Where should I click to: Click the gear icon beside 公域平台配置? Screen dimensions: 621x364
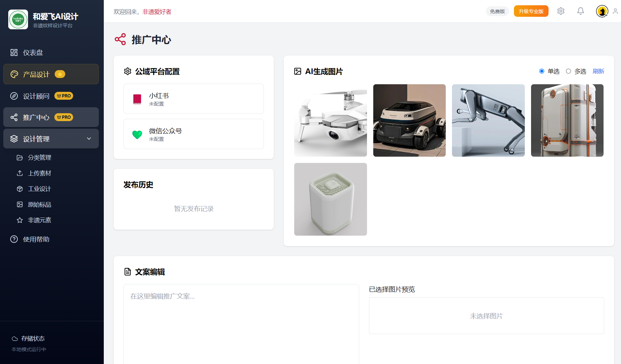tap(127, 71)
